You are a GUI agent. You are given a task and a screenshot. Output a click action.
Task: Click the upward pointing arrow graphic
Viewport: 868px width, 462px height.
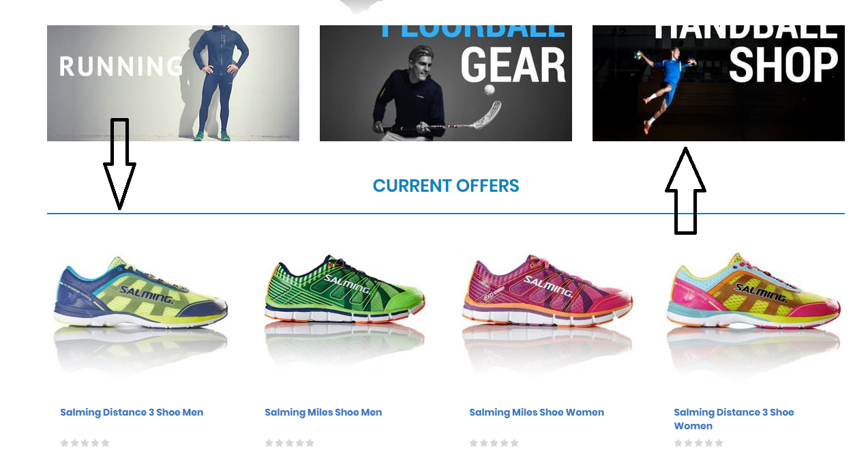[685, 190]
